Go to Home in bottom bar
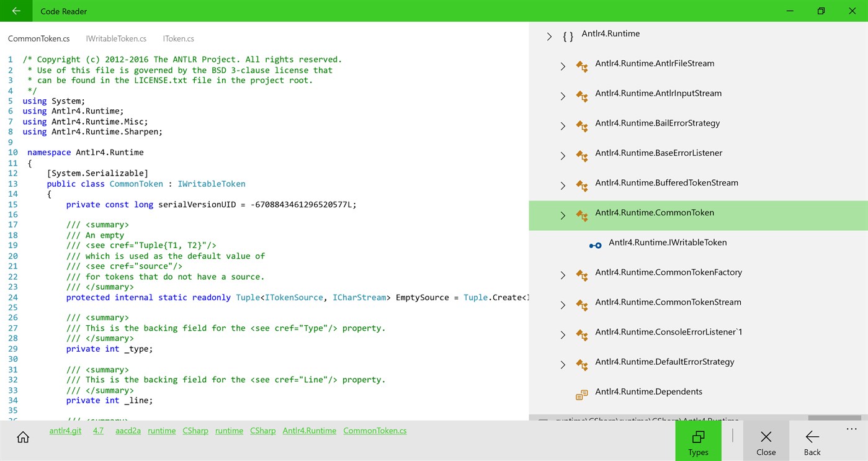Screen dimensions: 868x461 23,437
